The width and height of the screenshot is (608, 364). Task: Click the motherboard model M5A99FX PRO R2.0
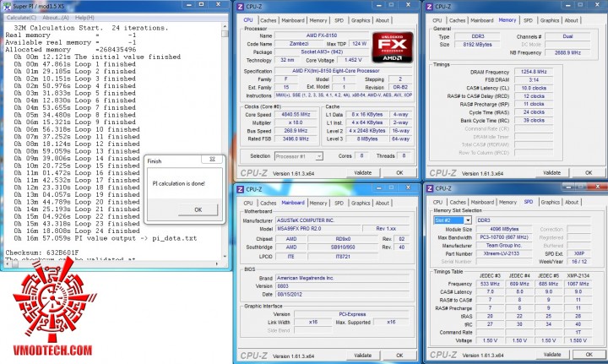(x=318, y=229)
